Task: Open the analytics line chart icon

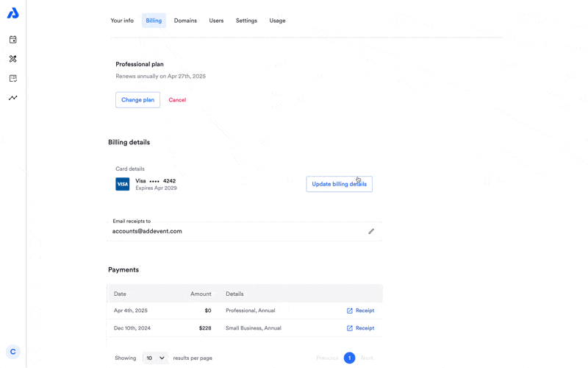Action: coord(12,98)
